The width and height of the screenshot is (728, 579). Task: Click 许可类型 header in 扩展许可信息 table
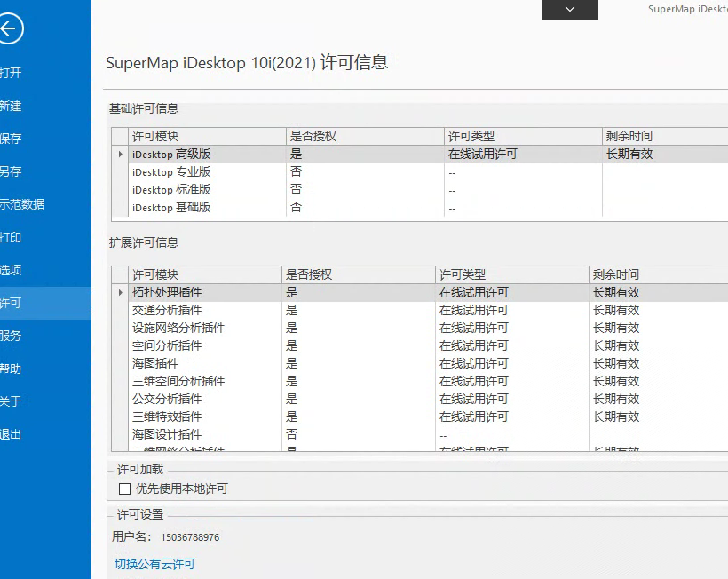pos(512,274)
